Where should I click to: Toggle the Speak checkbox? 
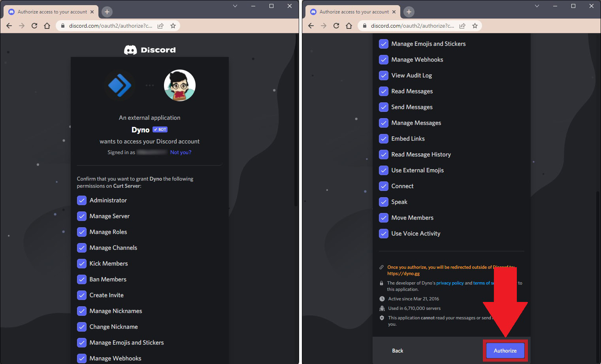[x=384, y=202]
